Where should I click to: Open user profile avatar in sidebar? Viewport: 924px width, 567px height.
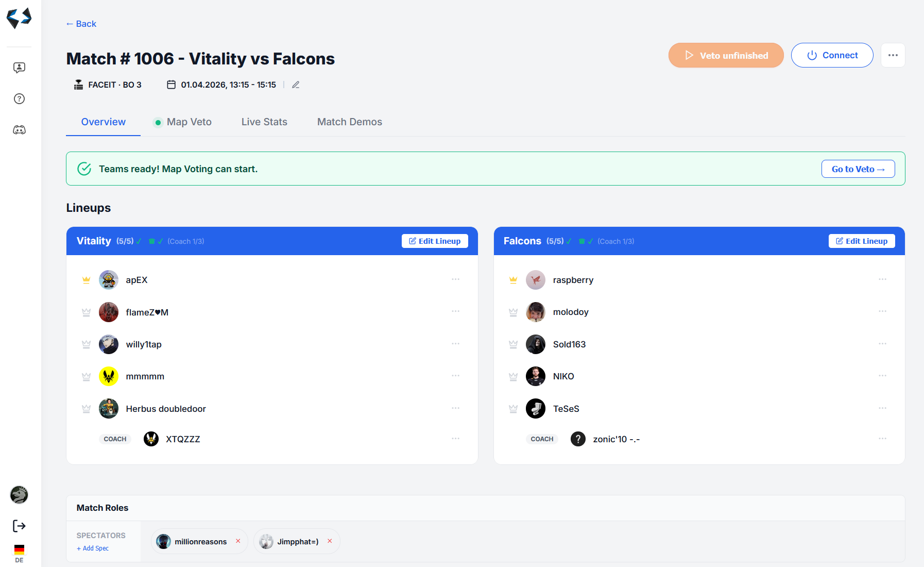click(x=19, y=495)
